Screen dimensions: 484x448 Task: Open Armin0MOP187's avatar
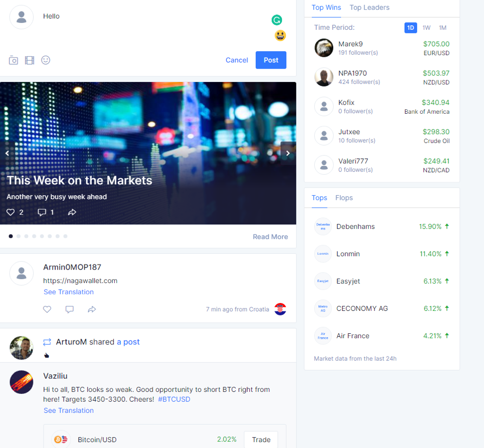tap(22, 273)
